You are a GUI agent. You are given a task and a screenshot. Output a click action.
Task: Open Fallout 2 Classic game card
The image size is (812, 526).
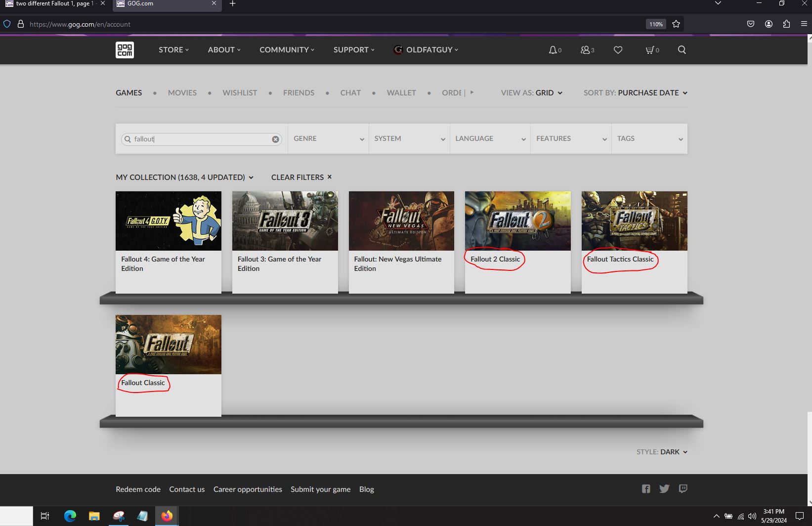[x=518, y=242]
